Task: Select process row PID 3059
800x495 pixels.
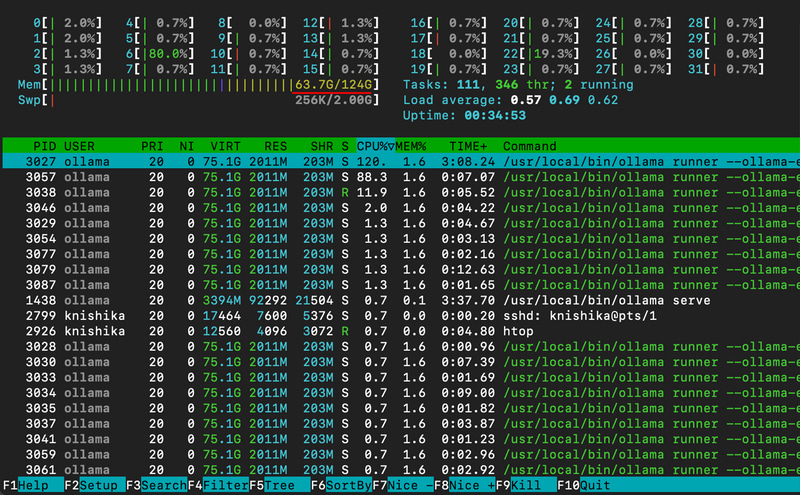Action: point(401,455)
